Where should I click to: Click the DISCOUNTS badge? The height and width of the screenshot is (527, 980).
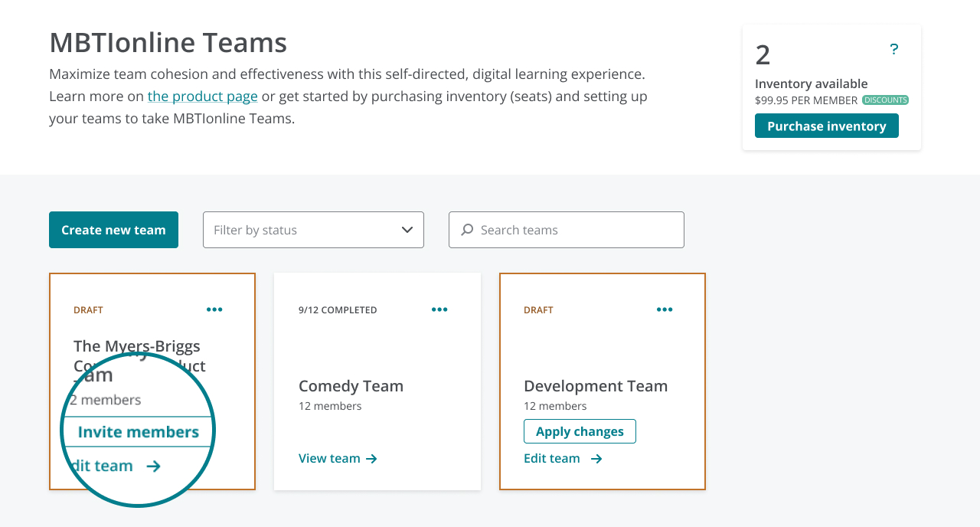pos(885,100)
